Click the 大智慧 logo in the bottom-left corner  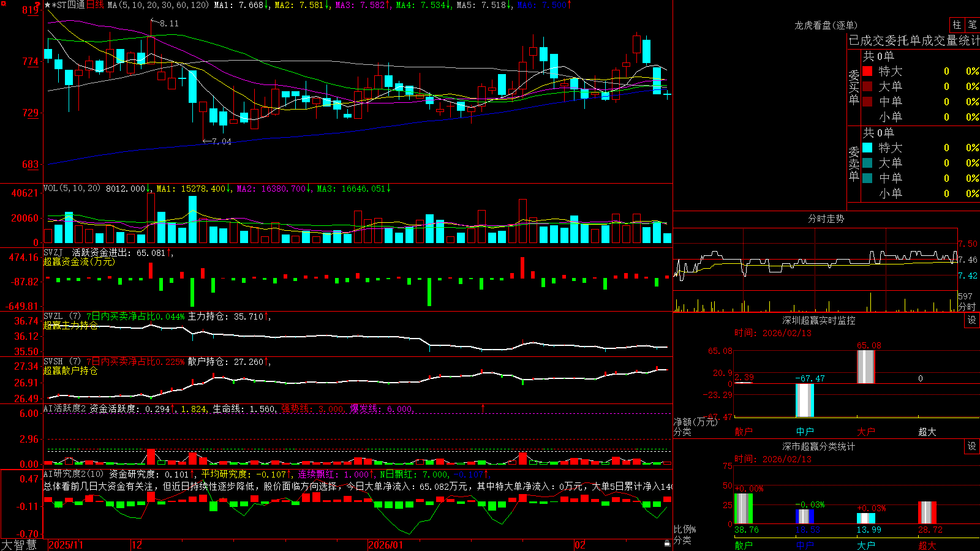click(x=20, y=545)
